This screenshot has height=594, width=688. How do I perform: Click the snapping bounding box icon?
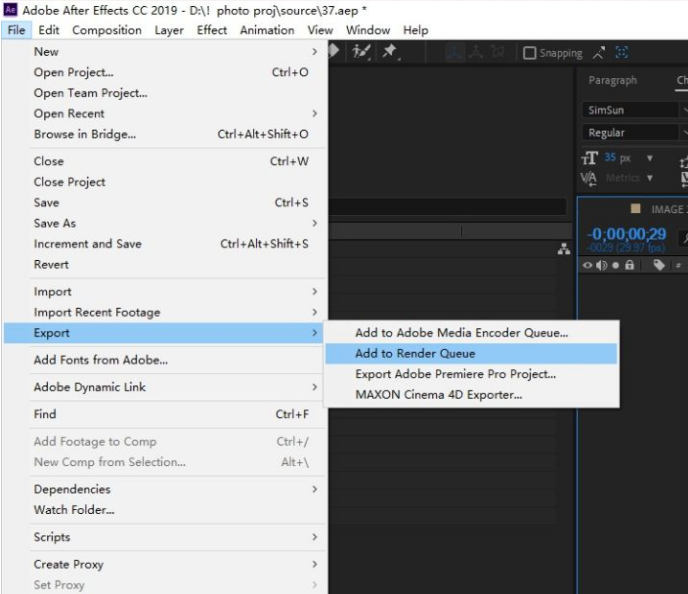coord(622,53)
